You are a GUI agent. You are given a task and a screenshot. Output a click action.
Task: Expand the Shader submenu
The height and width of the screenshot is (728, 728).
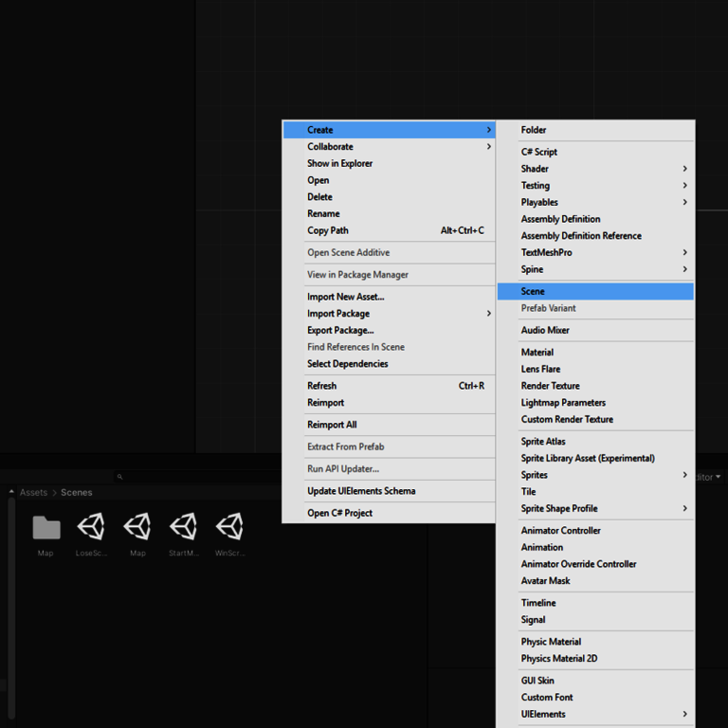click(595, 169)
